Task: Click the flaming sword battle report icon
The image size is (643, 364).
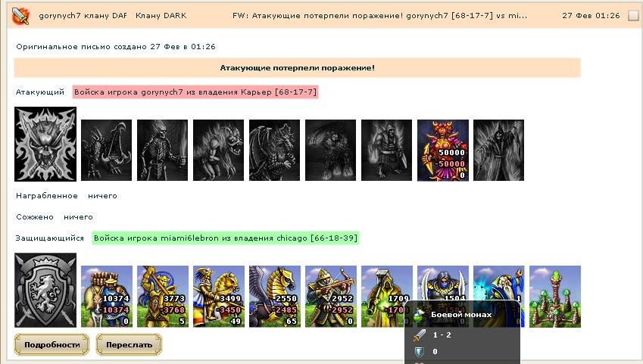Action: [20, 16]
